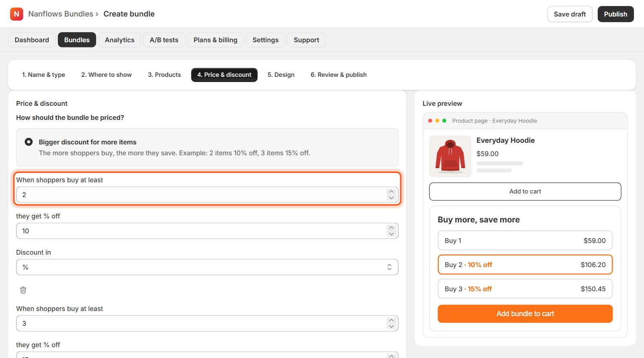This screenshot has height=358, width=644.
Task: Click 'Product page · Everyday Hoodie' preview title
Action: point(495,121)
